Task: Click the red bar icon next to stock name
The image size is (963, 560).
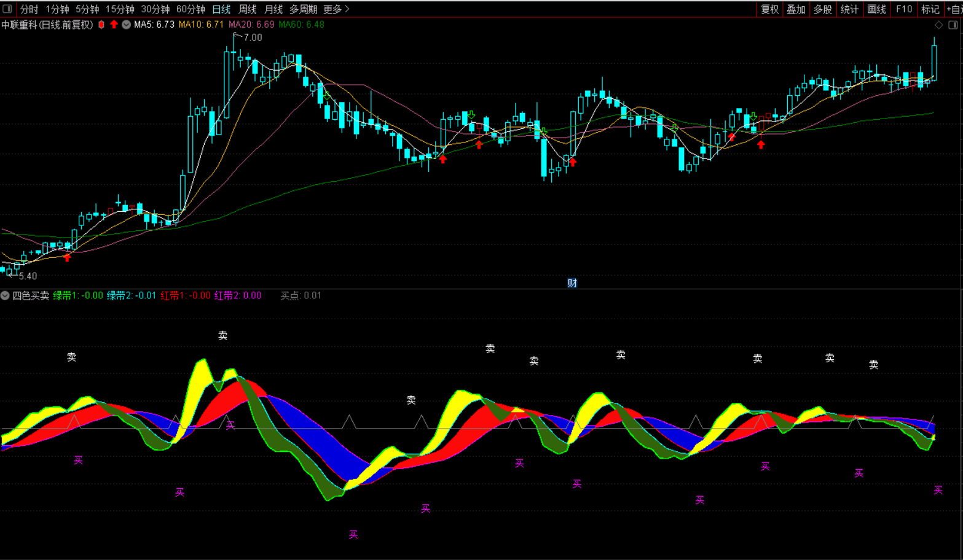Action: point(101,25)
